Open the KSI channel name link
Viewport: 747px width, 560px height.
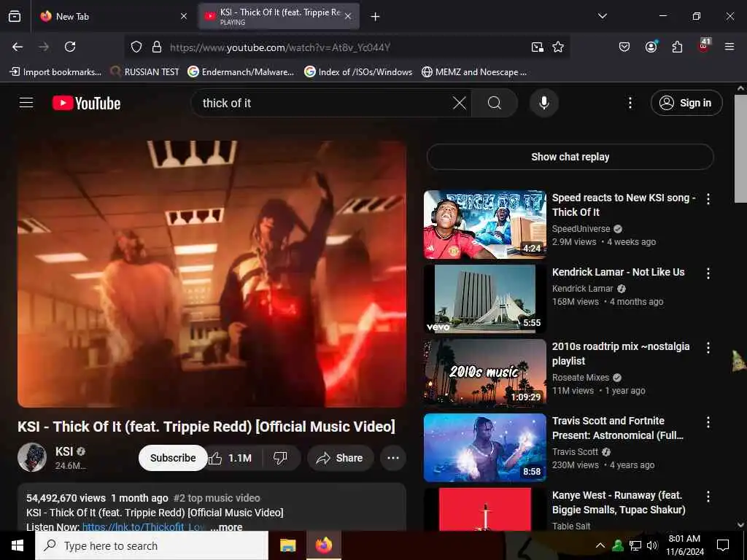click(64, 451)
